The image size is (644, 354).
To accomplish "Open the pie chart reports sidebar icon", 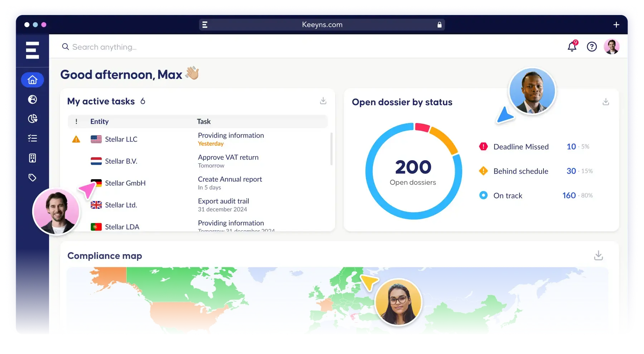I will click(x=33, y=119).
